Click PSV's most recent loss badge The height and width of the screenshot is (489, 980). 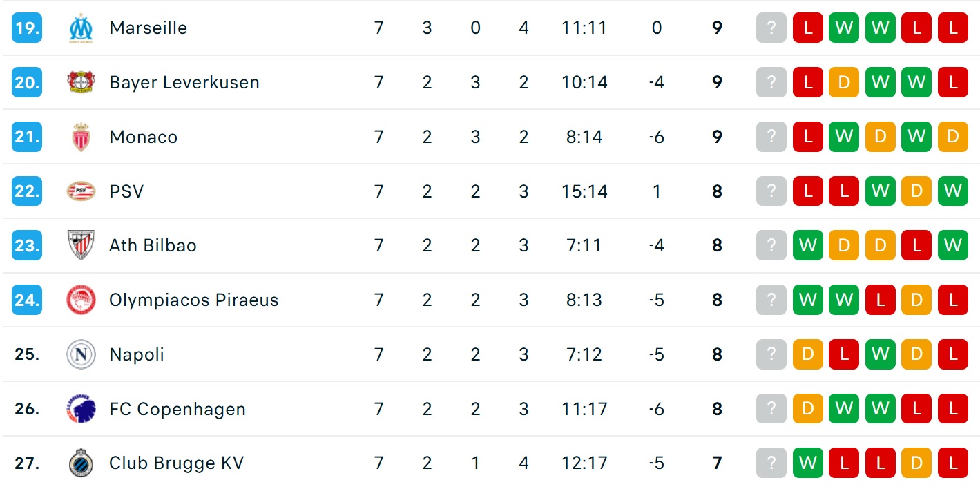(x=808, y=191)
